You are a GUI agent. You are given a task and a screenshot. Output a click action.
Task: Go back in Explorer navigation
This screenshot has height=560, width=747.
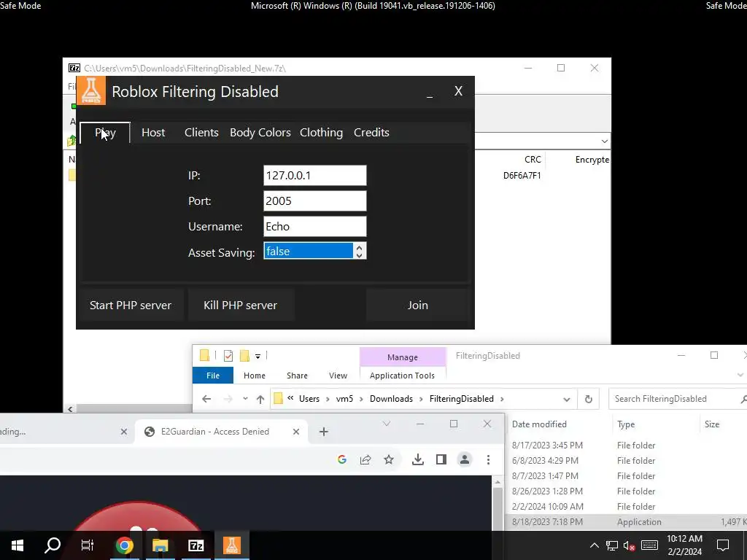pyautogui.click(x=206, y=399)
